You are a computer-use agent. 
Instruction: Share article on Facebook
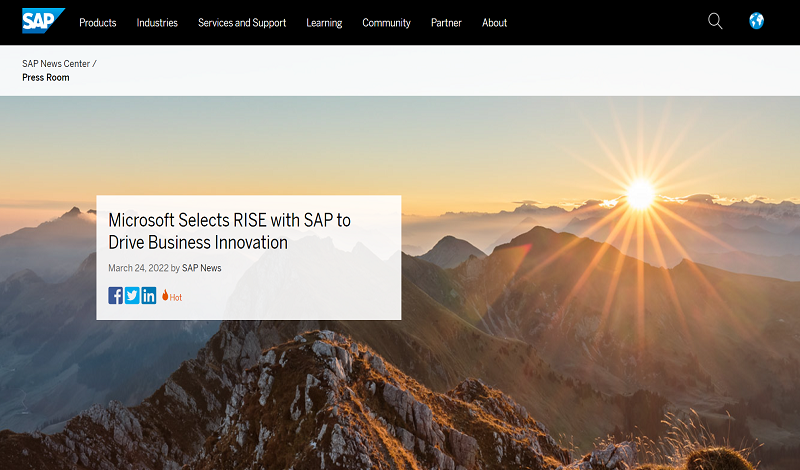[x=115, y=295]
